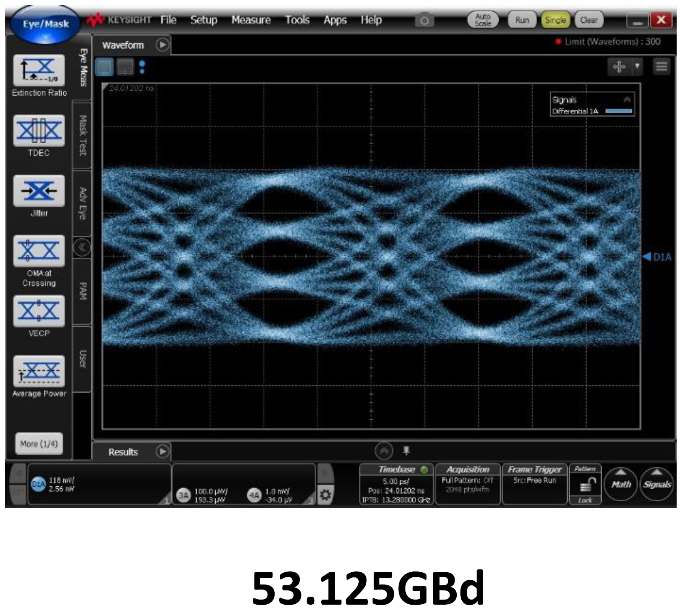This screenshot has height=616, width=680.
Task: Collapse the Signals legend box
Action: [627, 100]
